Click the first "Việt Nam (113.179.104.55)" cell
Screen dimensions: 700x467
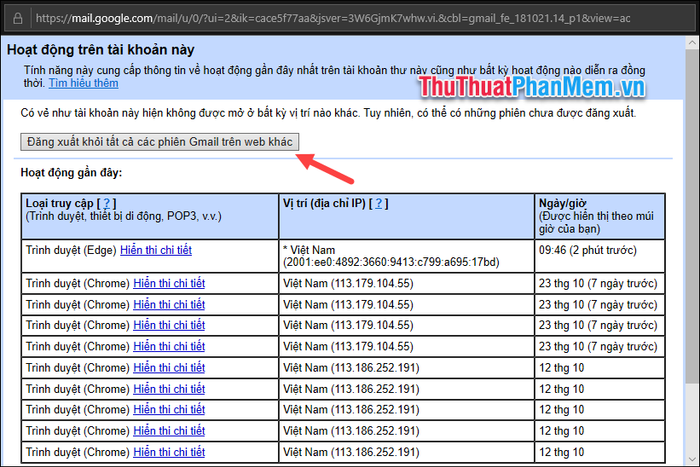coord(406,284)
